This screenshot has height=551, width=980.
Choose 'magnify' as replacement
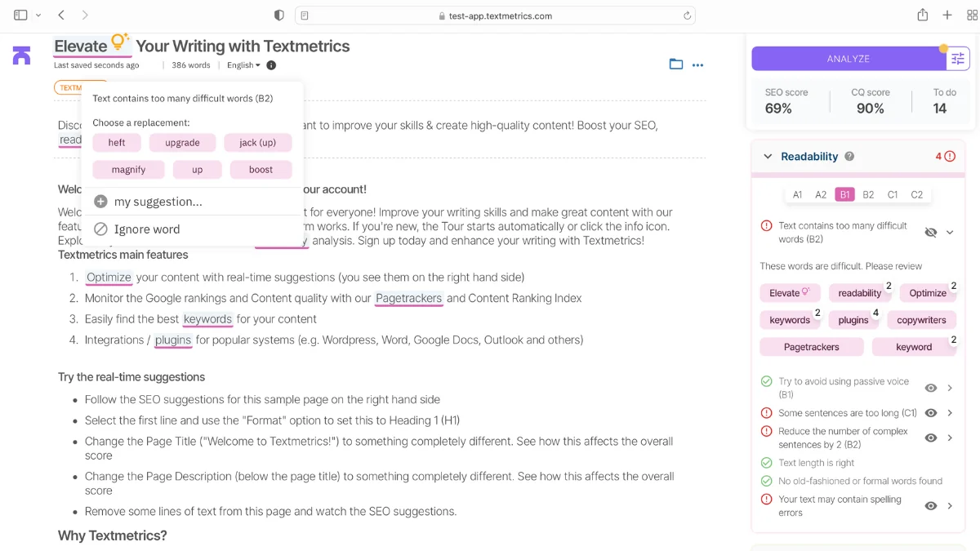pyautogui.click(x=128, y=169)
